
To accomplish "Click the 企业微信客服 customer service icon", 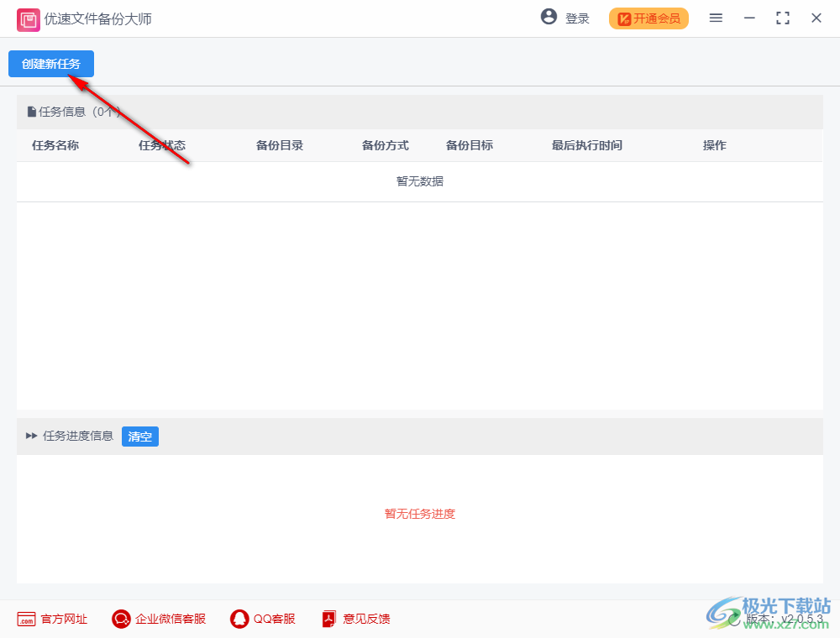I will [x=121, y=619].
